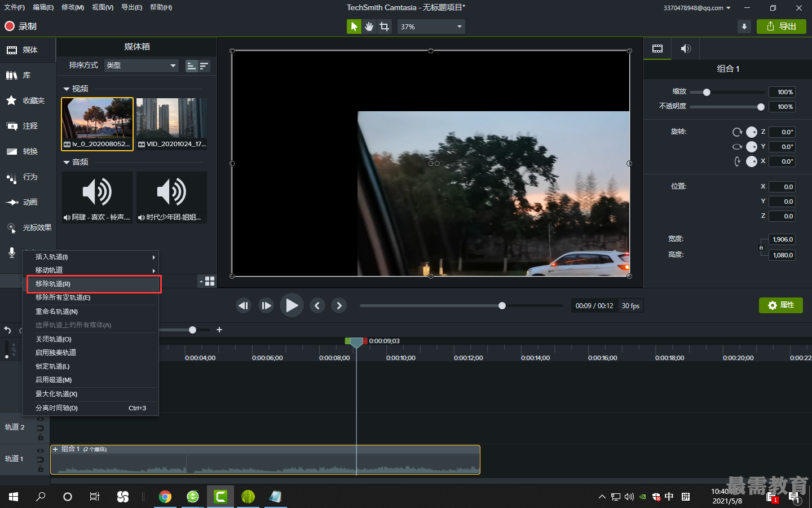Open the 转换 transitions panel
Image resolution: width=812 pixels, height=508 pixels.
(28, 151)
